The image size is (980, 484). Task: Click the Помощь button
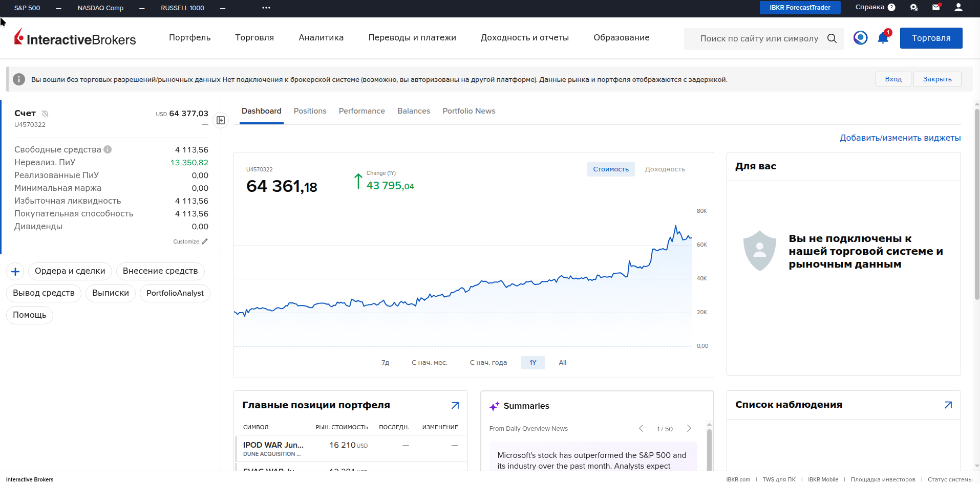[30, 315]
